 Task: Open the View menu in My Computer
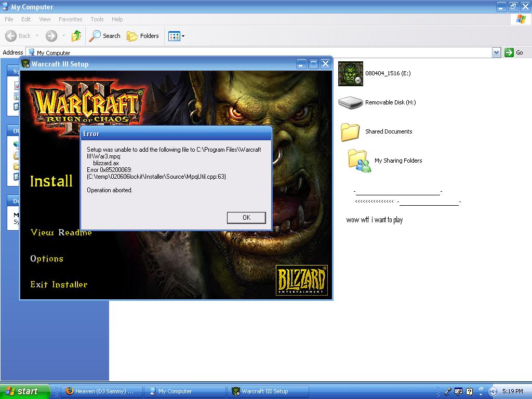[x=45, y=19]
